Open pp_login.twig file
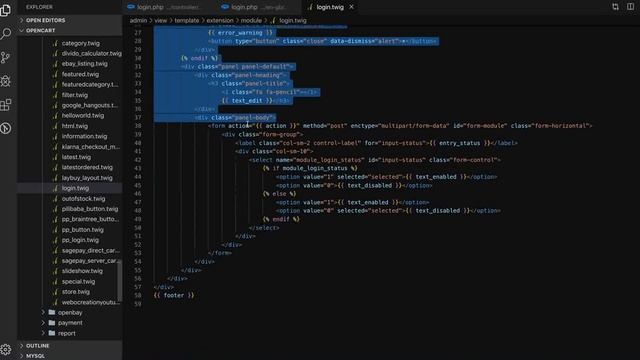The image size is (640, 360). tap(80, 240)
